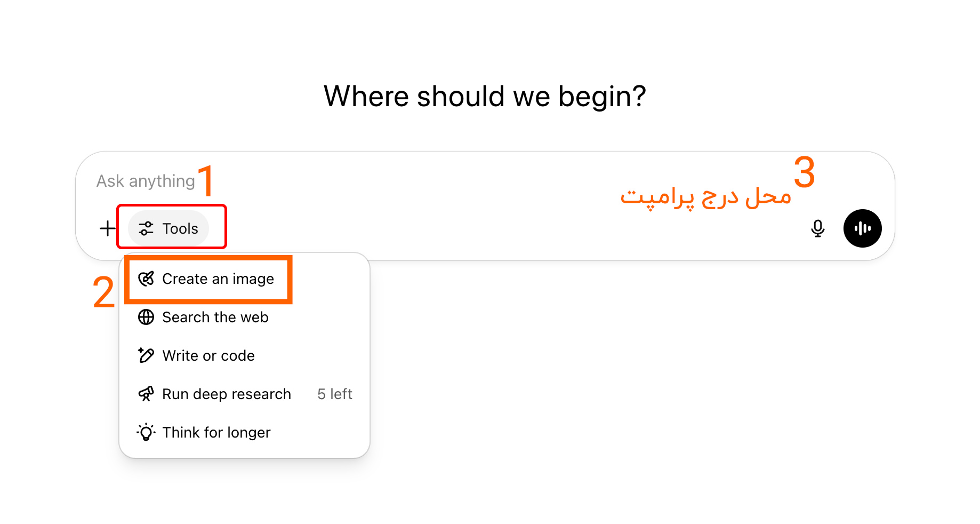Choose "Search the web" menu option
Image resolution: width=980 pixels, height=524 pixels.
pyautogui.click(x=215, y=317)
